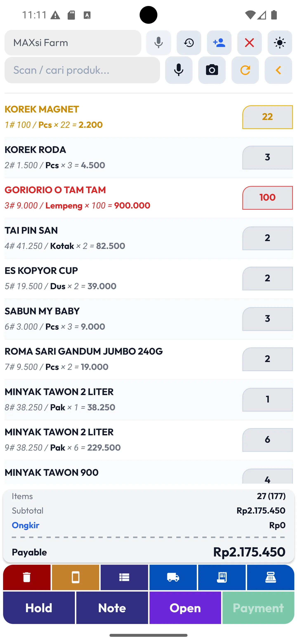
Task: Tap the receipt icon button
Action: pyautogui.click(x=222, y=577)
